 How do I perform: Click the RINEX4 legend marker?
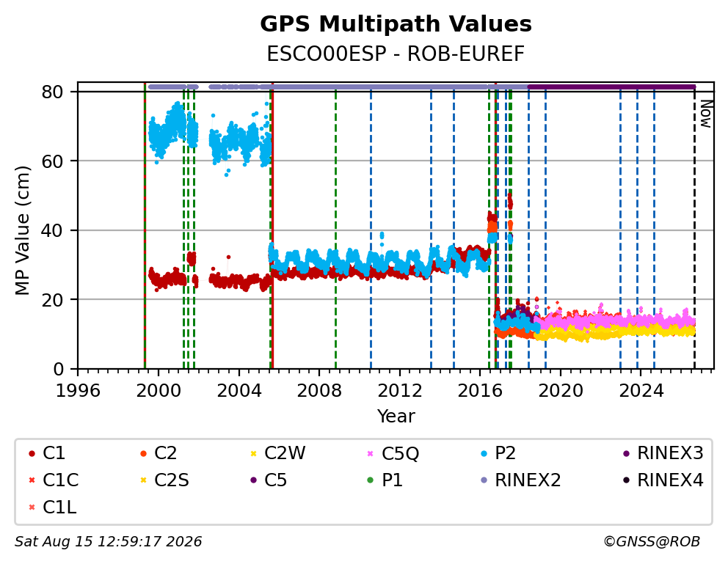click(x=626, y=480)
